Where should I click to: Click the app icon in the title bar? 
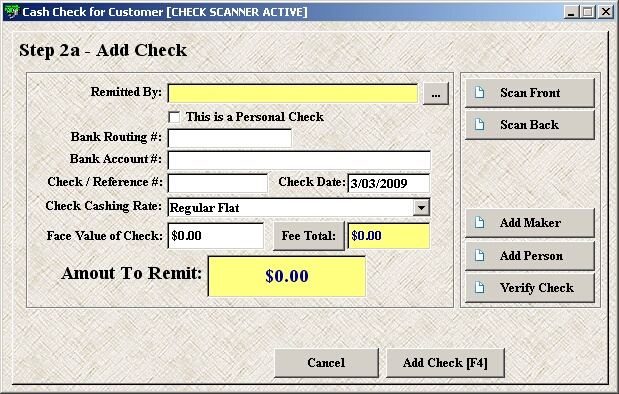click(12, 12)
